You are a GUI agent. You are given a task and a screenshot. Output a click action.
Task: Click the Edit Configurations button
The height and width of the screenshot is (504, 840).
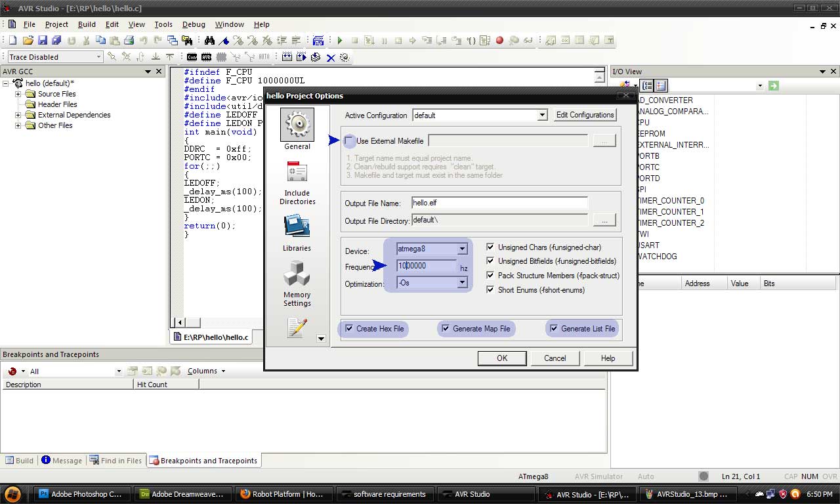click(585, 115)
